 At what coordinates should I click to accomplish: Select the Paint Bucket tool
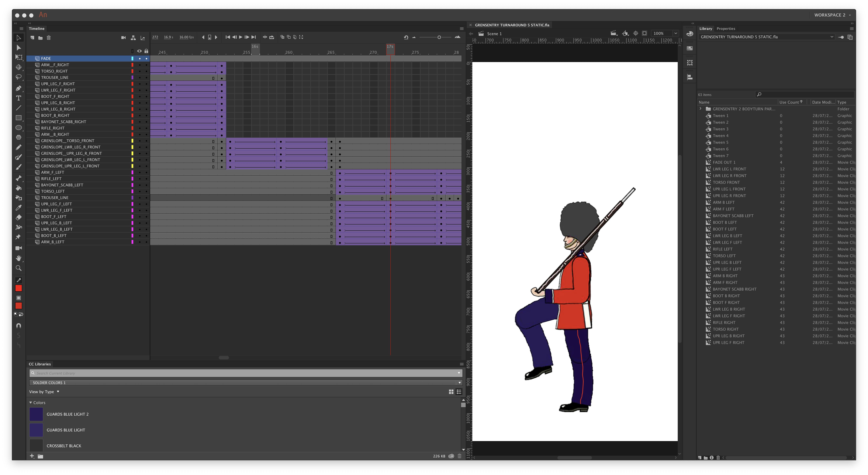18,188
